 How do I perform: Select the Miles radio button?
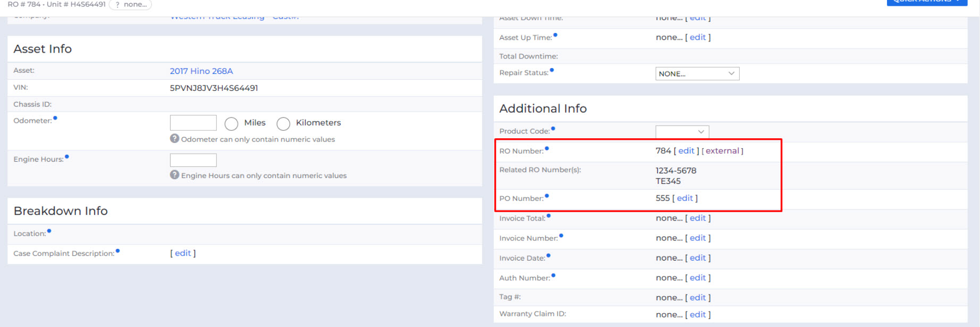tap(231, 124)
